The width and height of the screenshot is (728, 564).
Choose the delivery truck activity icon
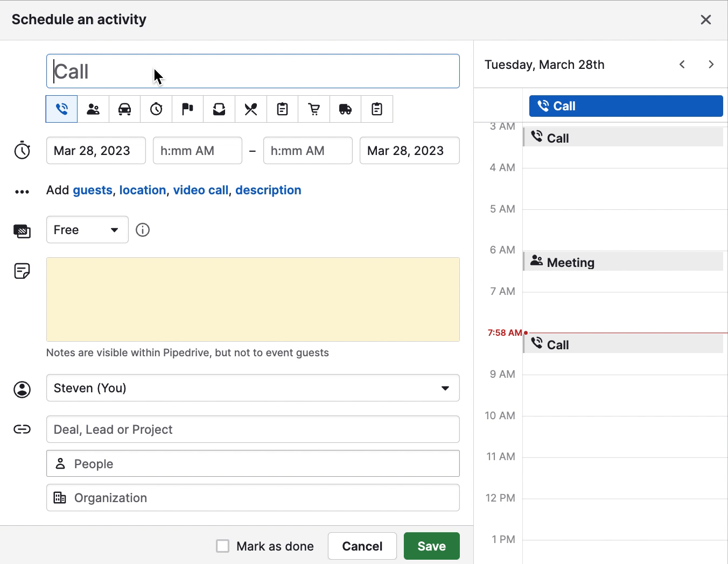pos(345,109)
